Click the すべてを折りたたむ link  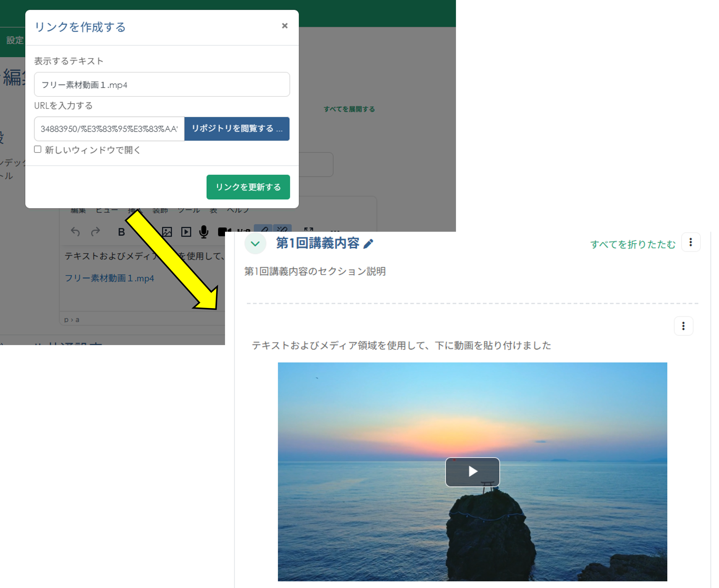(633, 244)
